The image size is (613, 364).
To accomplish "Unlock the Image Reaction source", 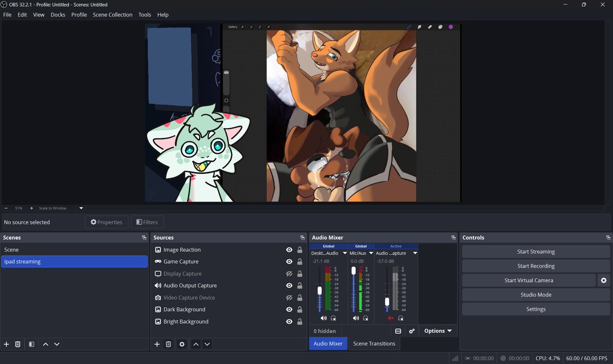I will pos(300,250).
